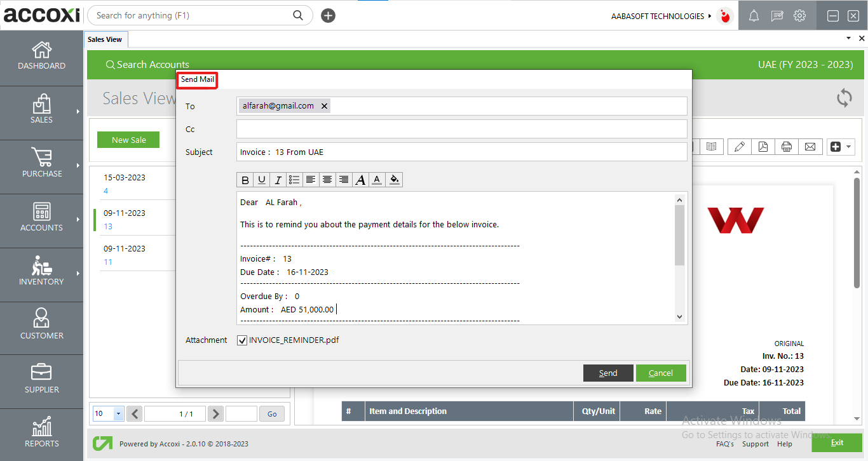Toggle bold formatting in the email editor
This screenshot has height=461, width=868.
pyautogui.click(x=245, y=180)
